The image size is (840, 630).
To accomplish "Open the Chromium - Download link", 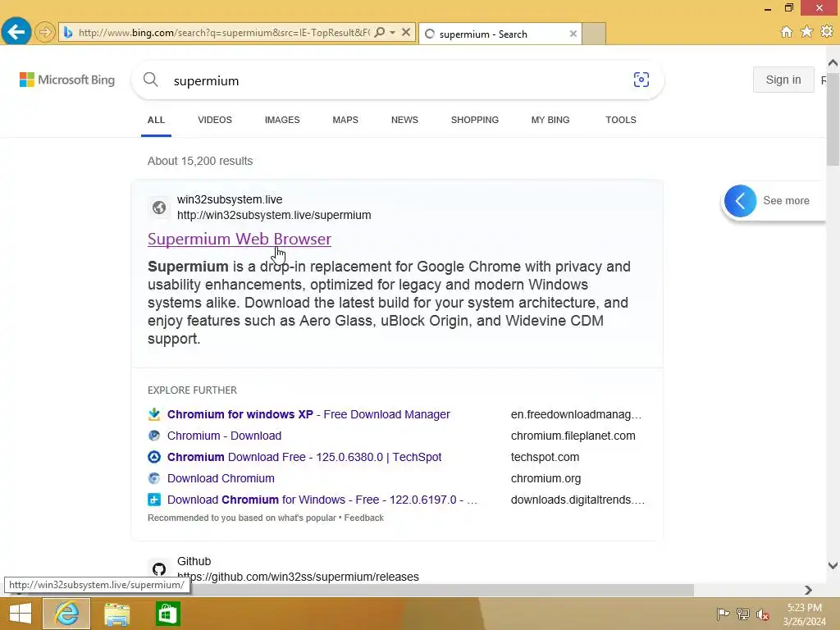I will 224,436.
